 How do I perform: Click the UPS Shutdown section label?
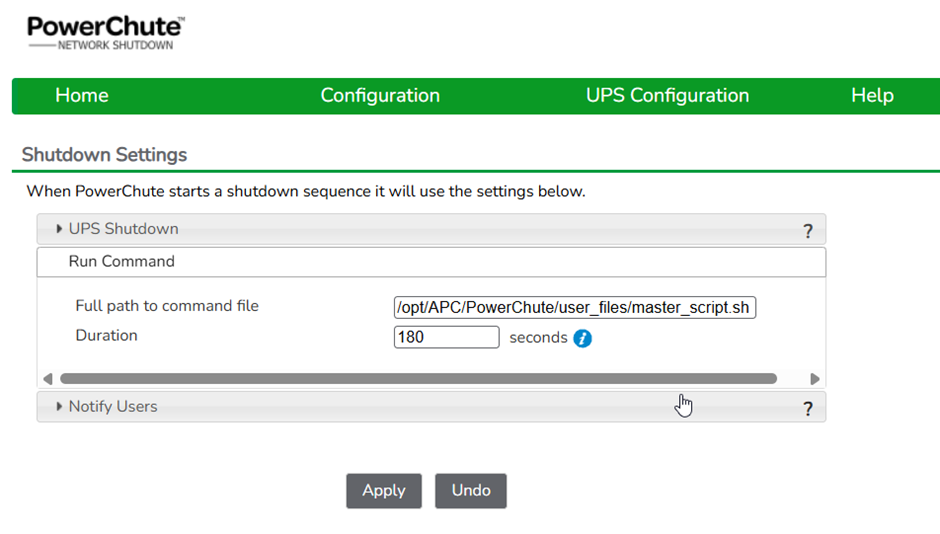(x=123, y=229)
